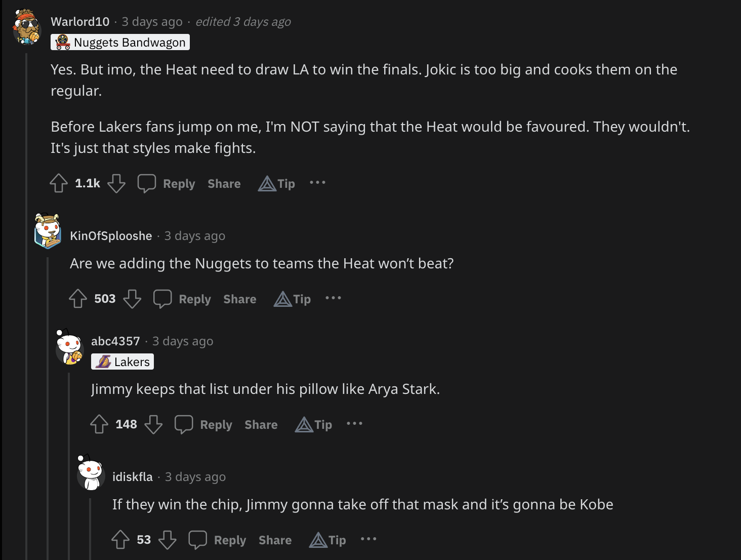The height and width of the screenshot is (560, 741).
Task: Open three-dot menu on idiskfla's comment
Action: click(368, 539)
